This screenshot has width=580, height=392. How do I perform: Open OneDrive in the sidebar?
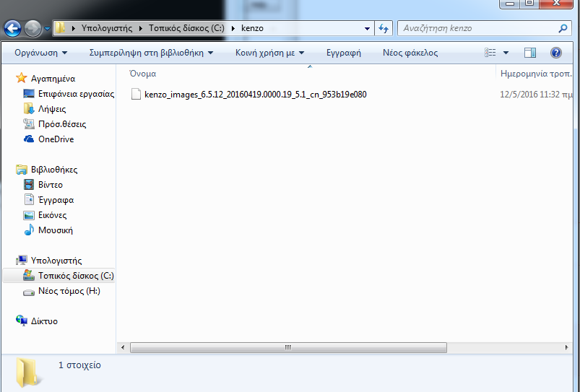[x=56, y=139]
